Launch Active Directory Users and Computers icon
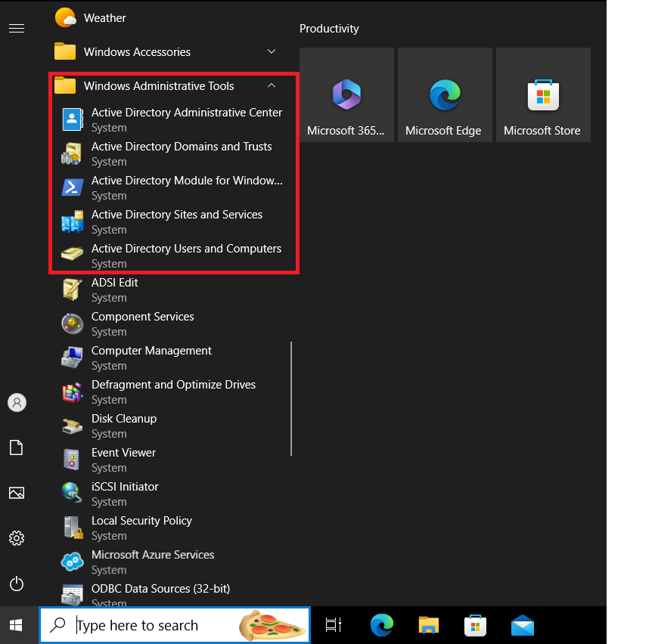This screenshot has width=655, height=644. click(x=73, y=253)
